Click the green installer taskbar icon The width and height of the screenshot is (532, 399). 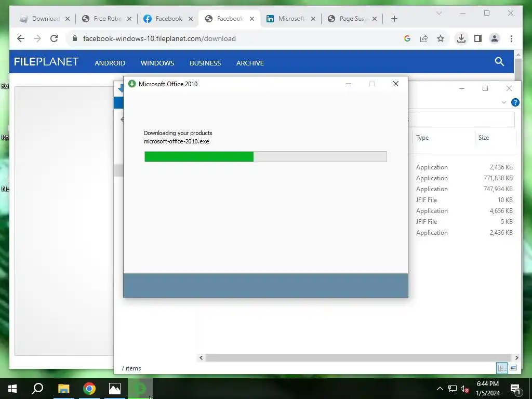tap(140, 389)
